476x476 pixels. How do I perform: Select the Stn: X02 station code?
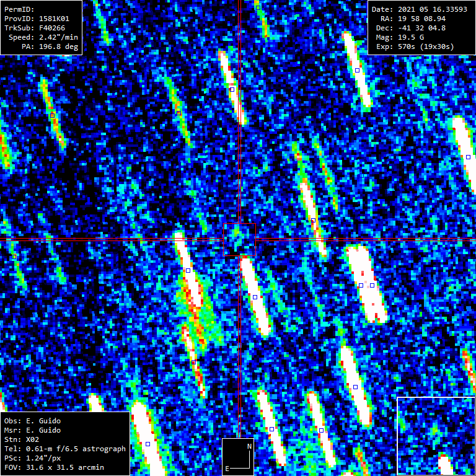(22, 439)
